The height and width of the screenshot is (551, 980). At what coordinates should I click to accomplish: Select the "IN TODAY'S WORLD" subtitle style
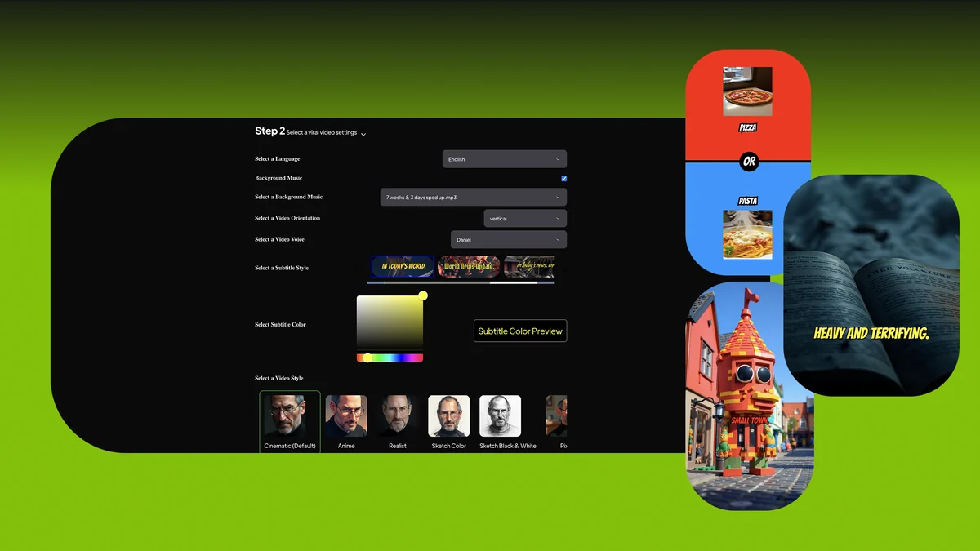pos(403,267)
